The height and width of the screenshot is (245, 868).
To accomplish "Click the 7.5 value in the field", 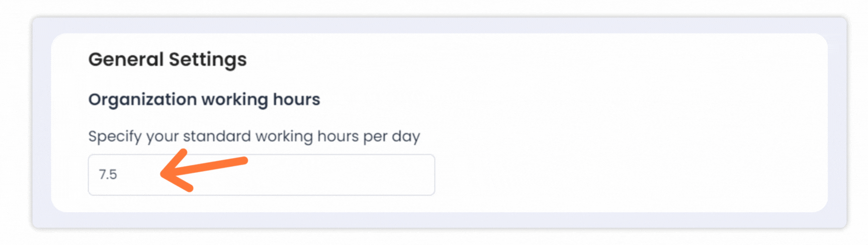I will tap(108, 175).
